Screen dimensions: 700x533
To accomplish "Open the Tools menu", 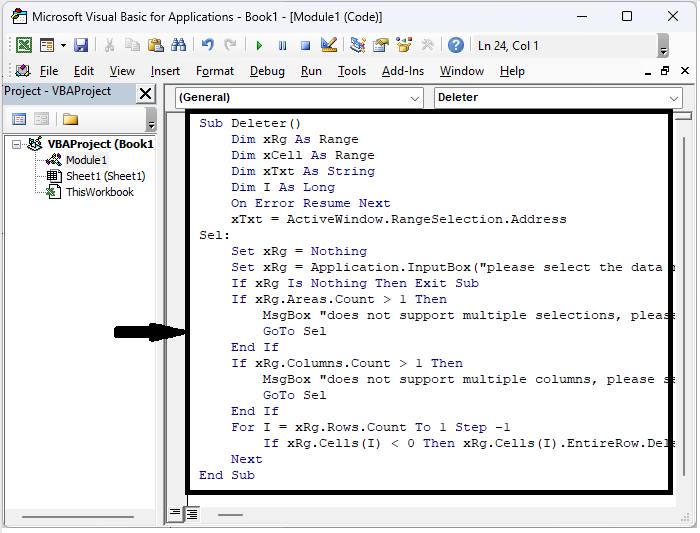I will (x=352, y=71).
